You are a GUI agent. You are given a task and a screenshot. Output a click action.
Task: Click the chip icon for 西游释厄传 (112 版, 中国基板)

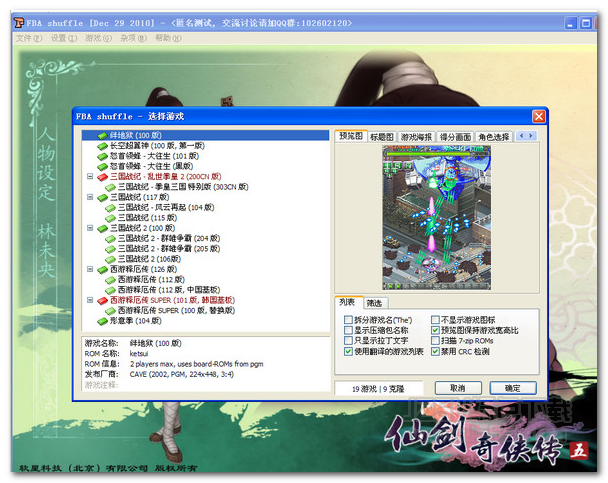[x=110, y=290]
